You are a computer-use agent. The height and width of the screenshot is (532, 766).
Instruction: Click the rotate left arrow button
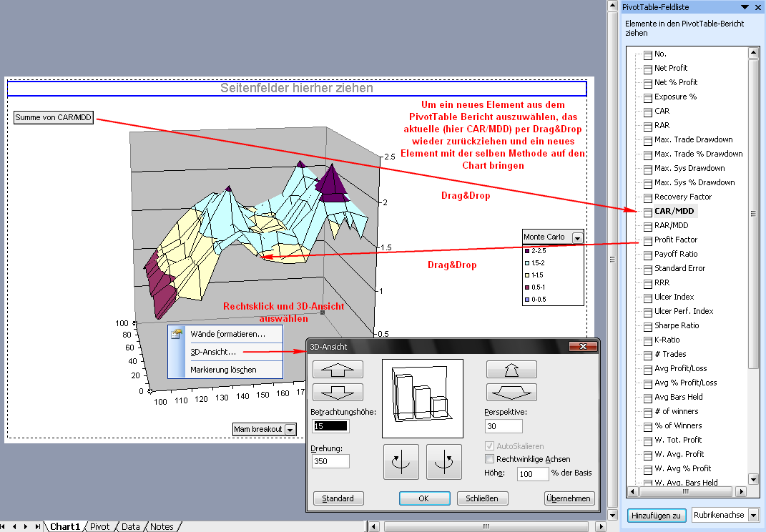(x=401, y=461)
